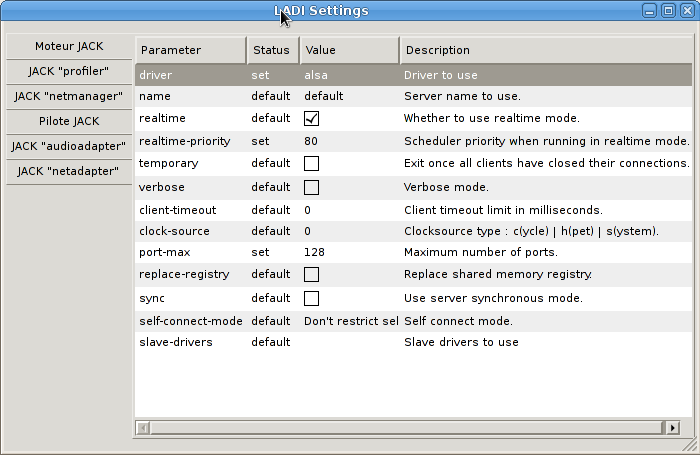Screen dimensions: 700x455
Task: Click the horizontal scrollbar right arrow
Action: [x=672, y=428]
